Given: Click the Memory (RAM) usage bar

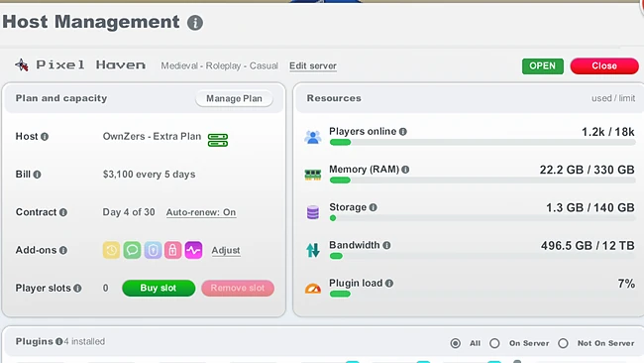Looking at the screenshot, I should point(483,181).
